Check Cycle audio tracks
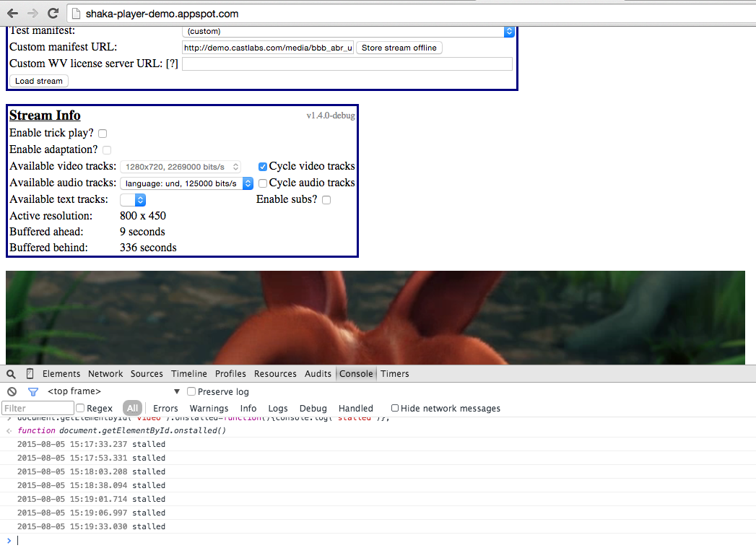This screenshot has height=548, width=756. point(263,183)
